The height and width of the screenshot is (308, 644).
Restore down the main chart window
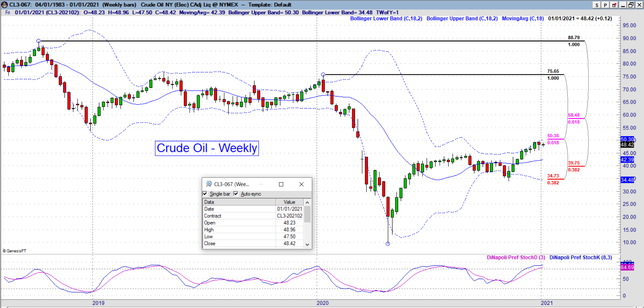point(631,5)
